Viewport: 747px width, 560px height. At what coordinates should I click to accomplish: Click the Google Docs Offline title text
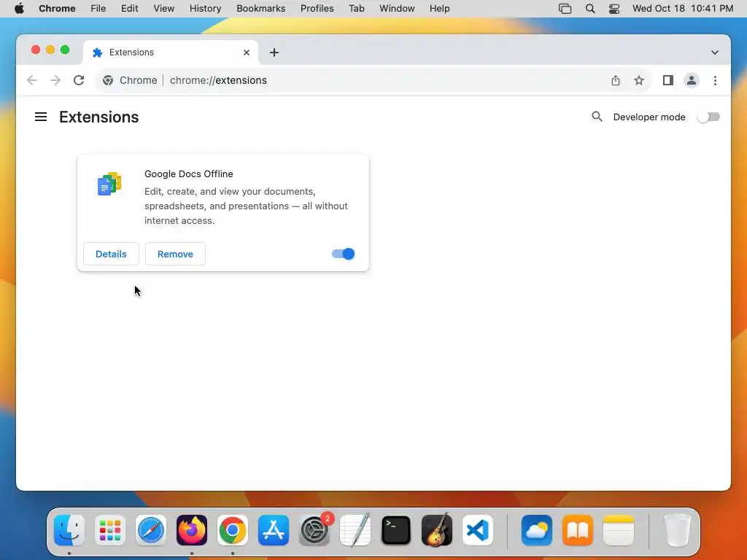(x=189, y=174)
